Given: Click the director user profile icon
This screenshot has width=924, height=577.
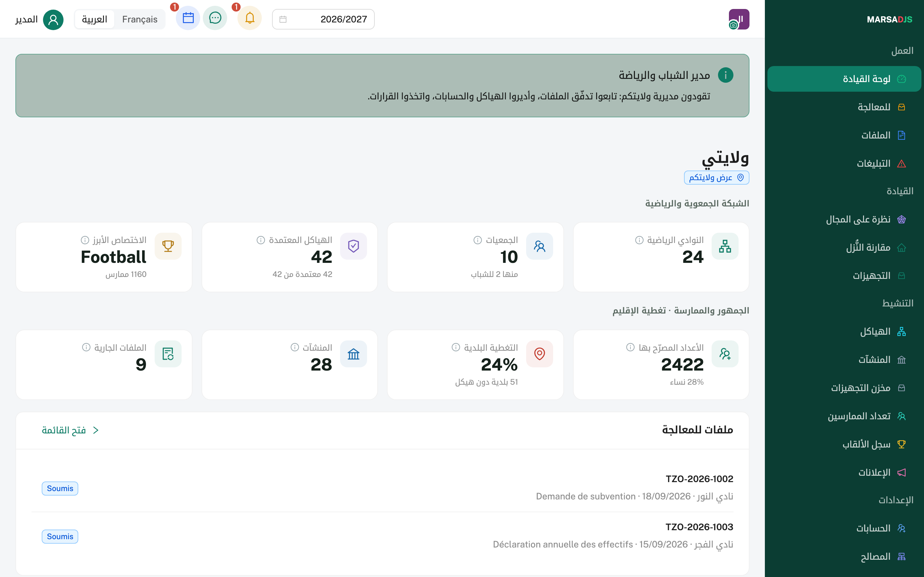Looking at the screenshot, I should point(53,20).
